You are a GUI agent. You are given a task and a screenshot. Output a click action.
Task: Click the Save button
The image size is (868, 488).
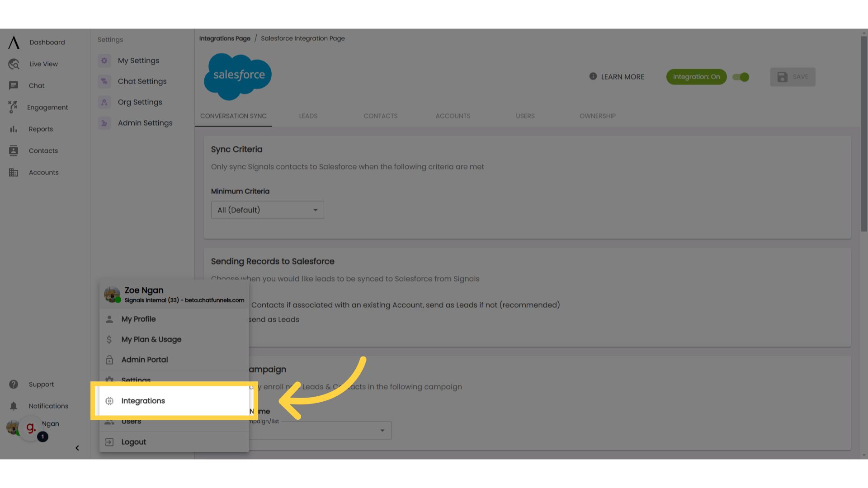tap(793, 77)
